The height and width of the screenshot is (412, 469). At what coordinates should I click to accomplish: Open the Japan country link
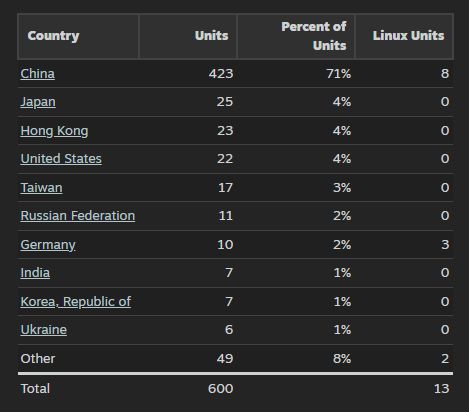pyautogui.click(x=38, y=102)
